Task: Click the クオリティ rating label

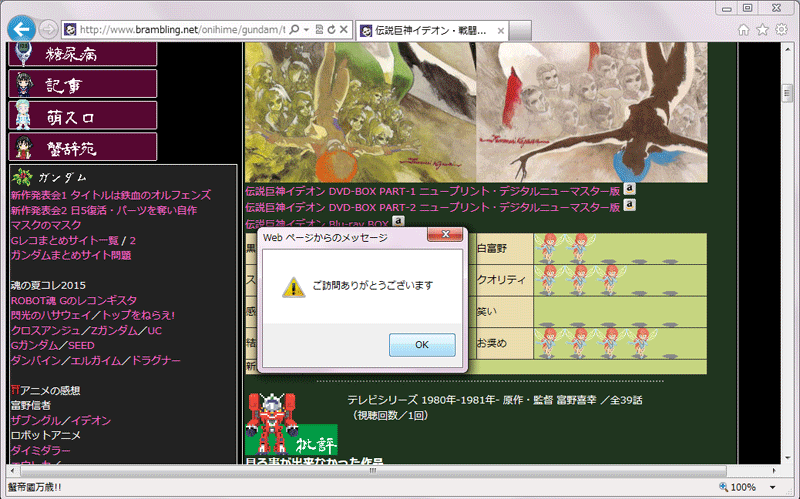Action: point(501,280)
